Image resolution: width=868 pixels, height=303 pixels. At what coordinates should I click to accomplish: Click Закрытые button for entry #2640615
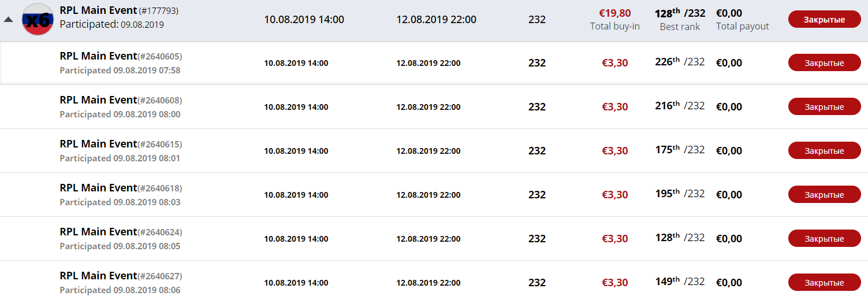(x=824, y=150)
